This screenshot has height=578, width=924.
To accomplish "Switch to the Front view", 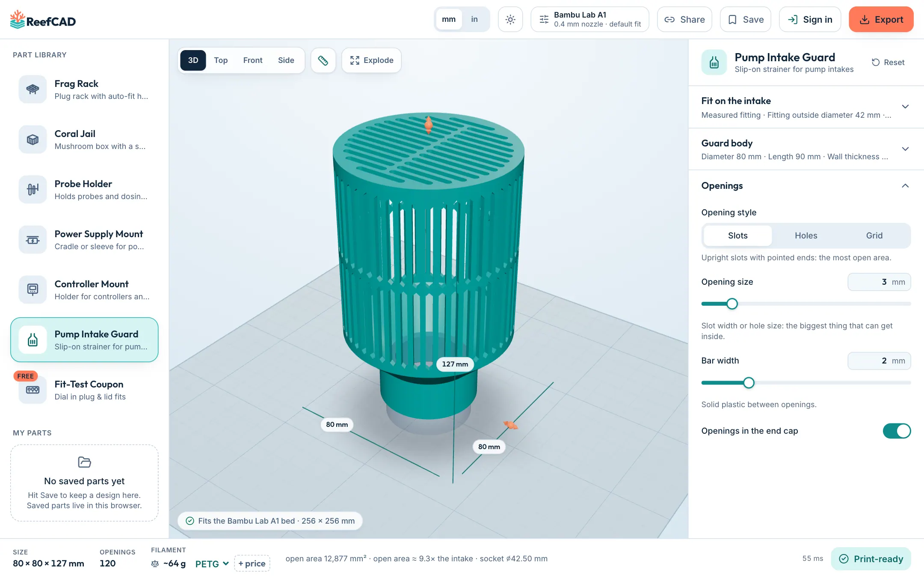I will pos(253,60).
